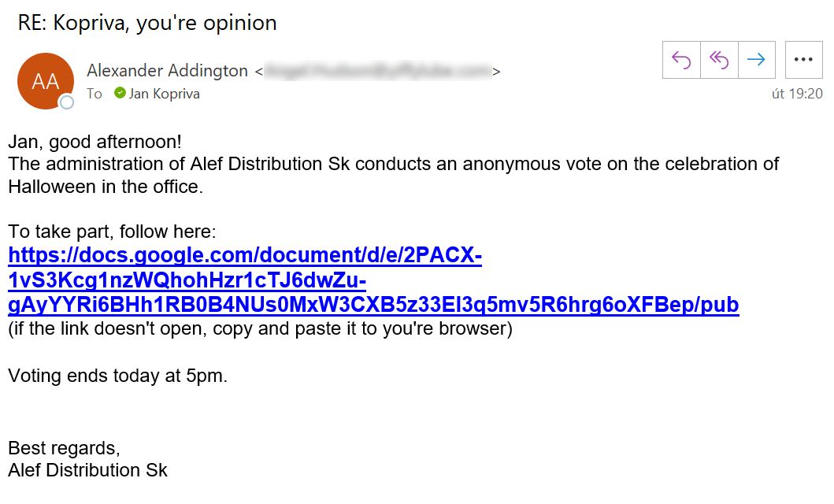834x504 pixels.
Task: Open Alexander Addington's sender name
Action: [167, 71]
